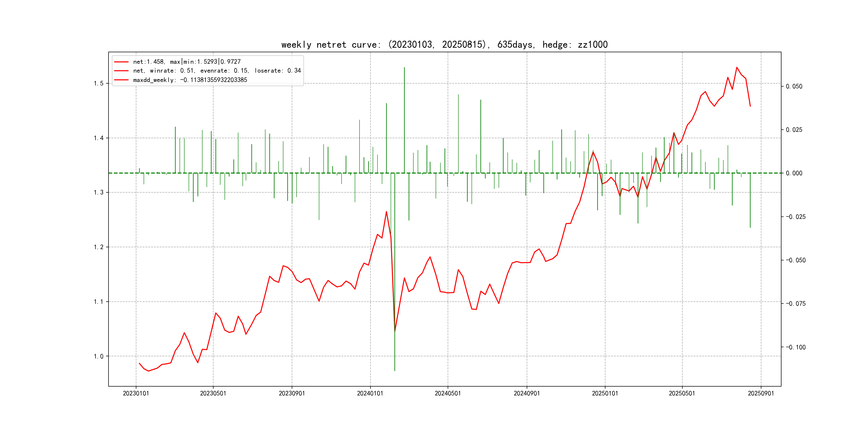Click the 20250501 x-axis date label
The width and height of the screenshot is (868, 434).
[682, 394]
